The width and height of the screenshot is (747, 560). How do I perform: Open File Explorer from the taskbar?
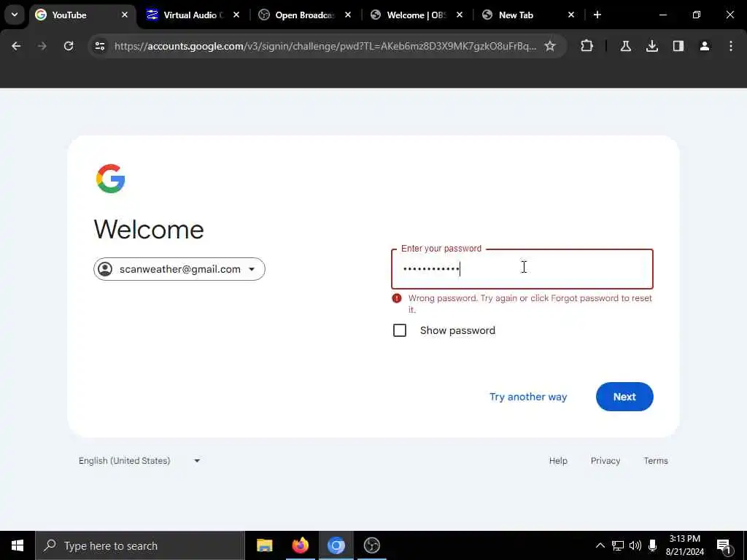click(x=264, y=545)
